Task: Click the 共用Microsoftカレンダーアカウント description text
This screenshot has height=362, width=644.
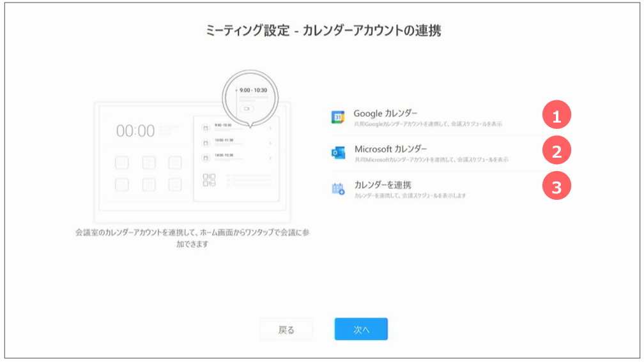Action: click(431, 160)
